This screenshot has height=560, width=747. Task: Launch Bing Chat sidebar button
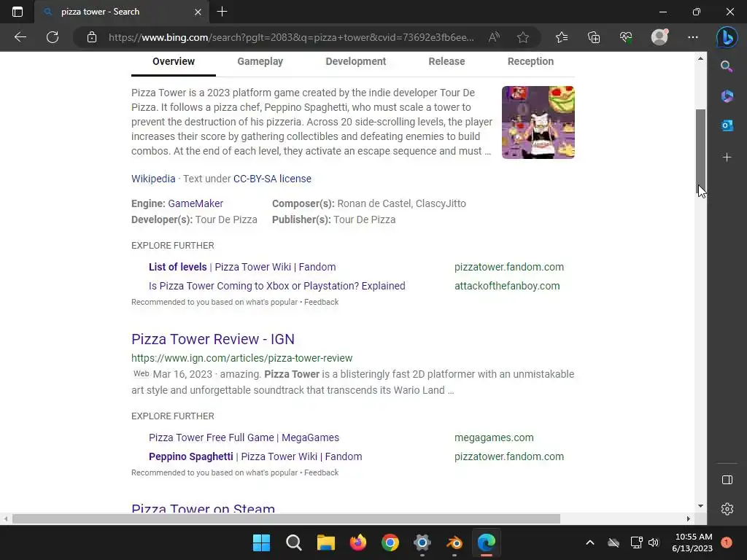(x=727, y=38)
